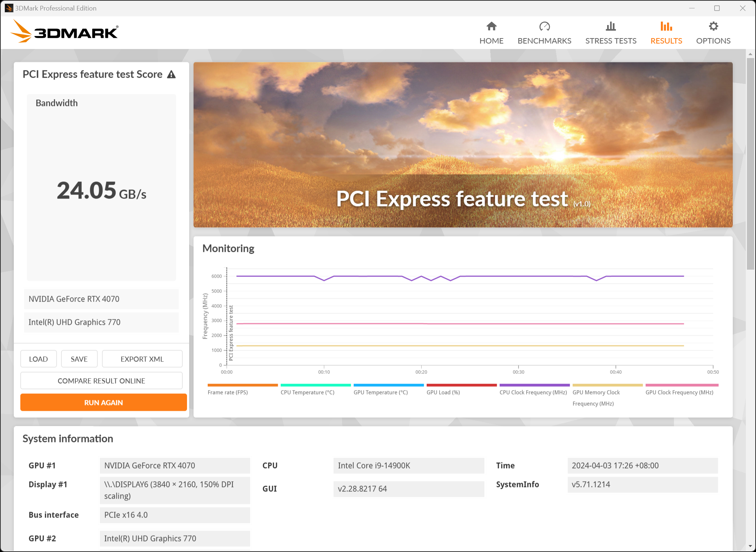
Task: Click the vertical scrollbar thumb
Action: [x=750, y=163]
